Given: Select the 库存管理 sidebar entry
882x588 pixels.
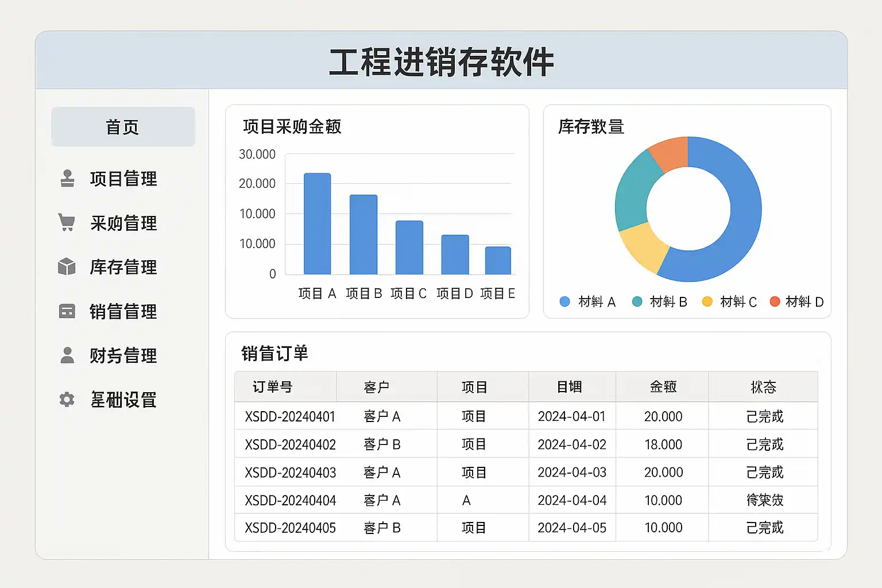Looking at the screenshot, I should click(x=123, y=267).
